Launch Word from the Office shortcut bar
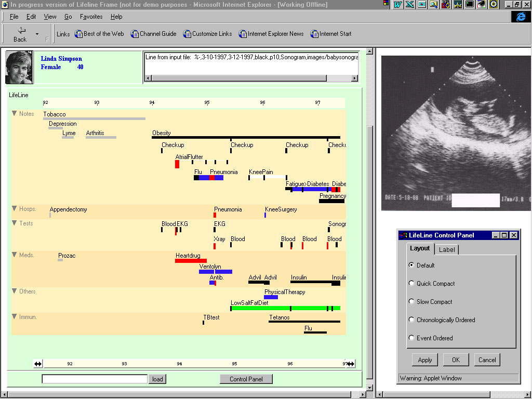This screenshot has width=532, height=399. pos(397,4)
